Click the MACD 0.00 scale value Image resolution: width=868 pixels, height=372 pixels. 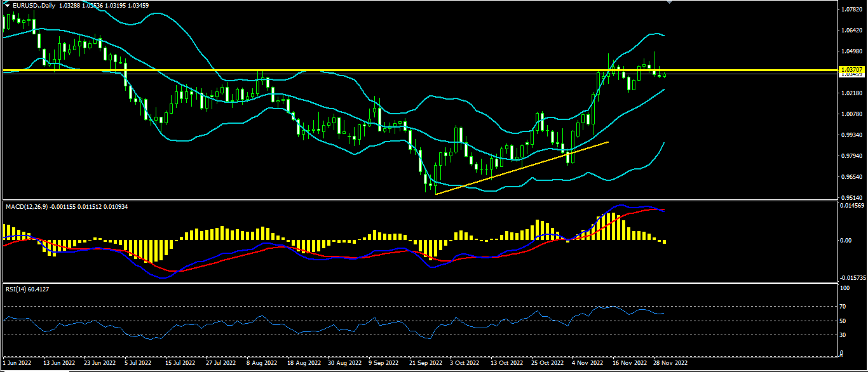[846, 241]
